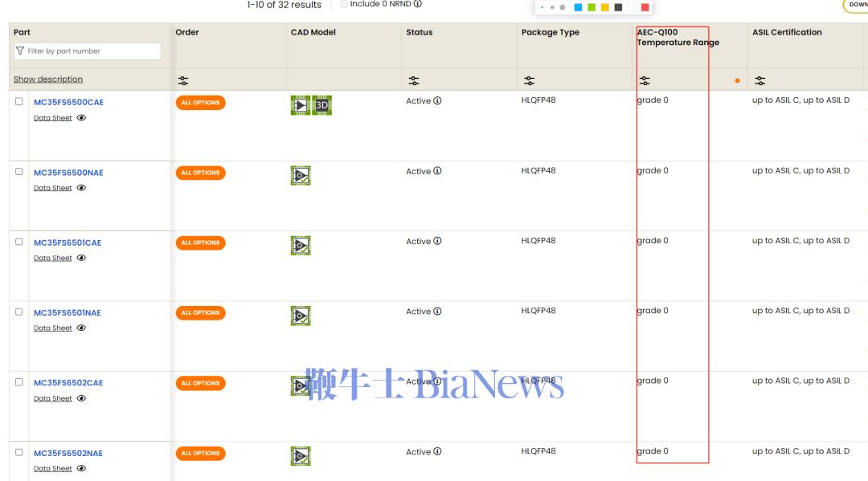Open the ASIL Certification filter options

pyautogui.click(x=760, y=81)
